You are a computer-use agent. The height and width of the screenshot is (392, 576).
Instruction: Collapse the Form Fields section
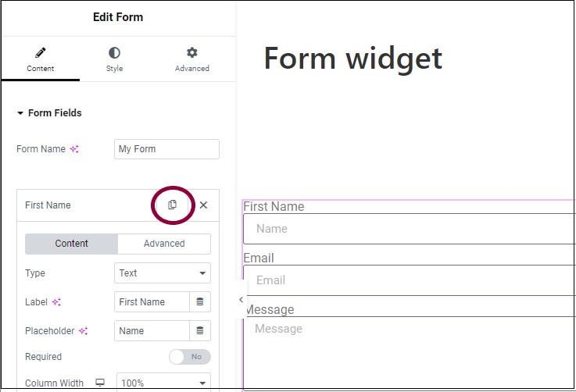click(49, 113)
